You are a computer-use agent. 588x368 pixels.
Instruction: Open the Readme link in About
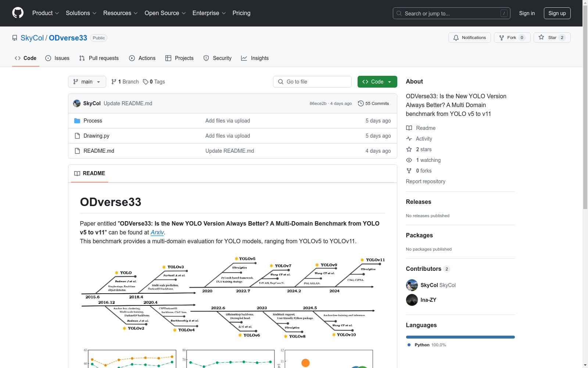click(421, 128)
